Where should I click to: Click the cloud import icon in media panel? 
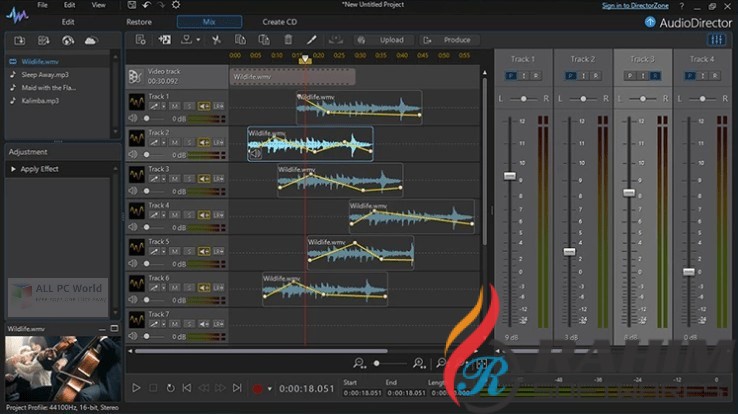coord(92,40)
